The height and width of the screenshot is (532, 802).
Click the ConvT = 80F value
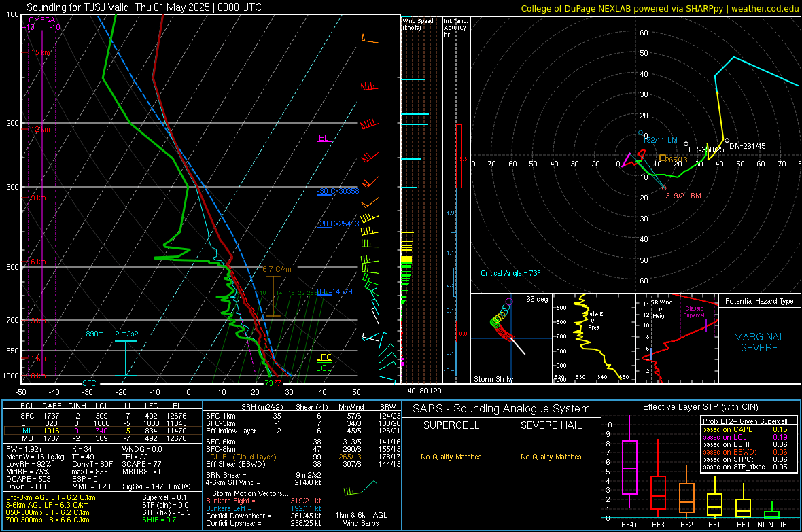(x=92, y=465)
